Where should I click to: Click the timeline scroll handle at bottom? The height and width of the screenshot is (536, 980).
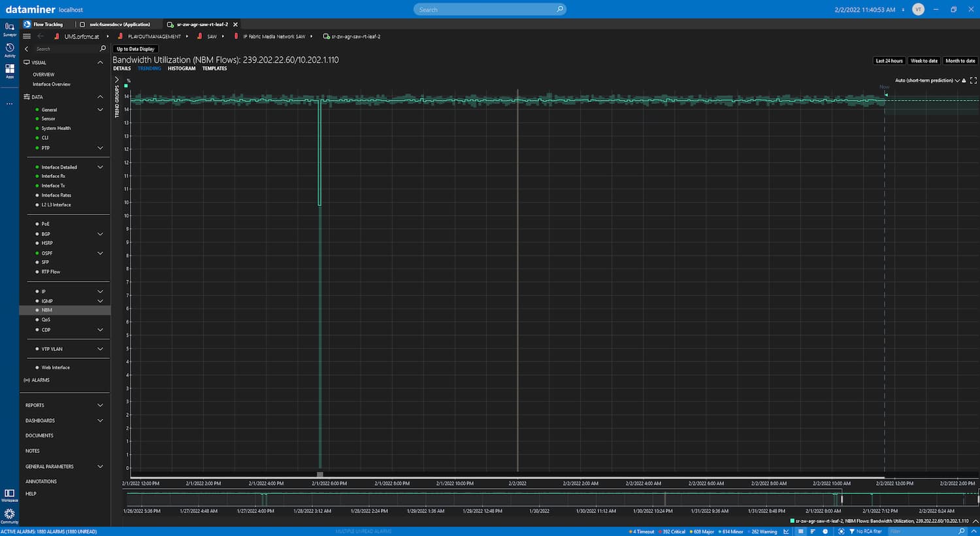click(x=320, y=475)
